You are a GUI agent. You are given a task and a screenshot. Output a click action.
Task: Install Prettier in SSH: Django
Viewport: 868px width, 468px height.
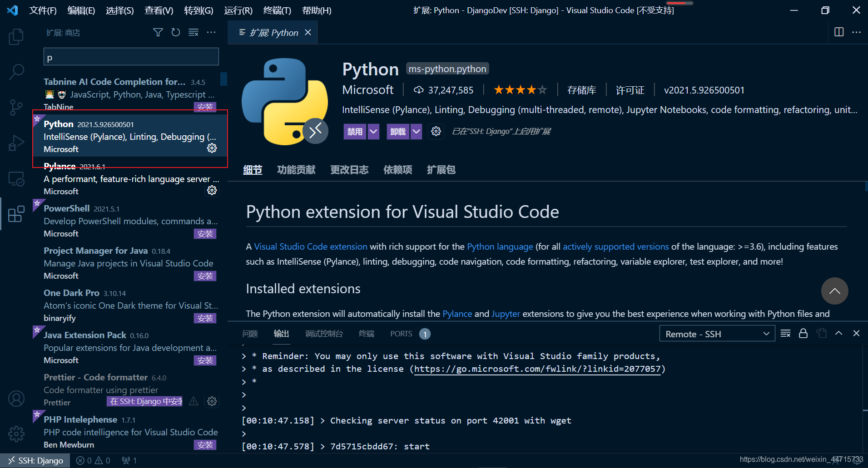pyautogui.click(x=145, y=401)
